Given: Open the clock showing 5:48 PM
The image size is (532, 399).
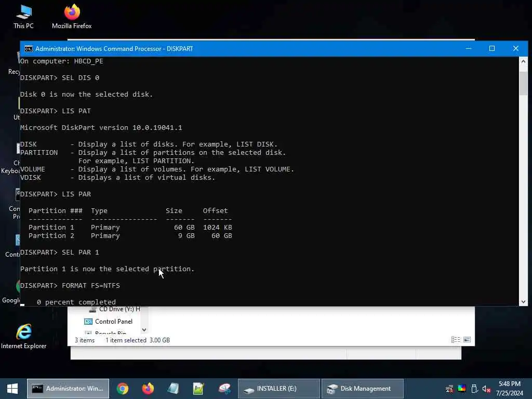Looking at the screenshot, I should 510,389.
